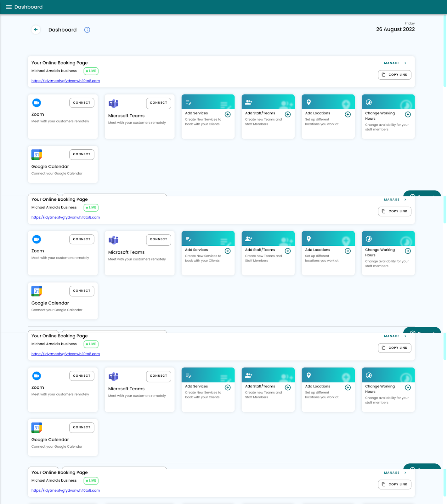Open Add Services arrow in the third section

(x=228, y=387)
